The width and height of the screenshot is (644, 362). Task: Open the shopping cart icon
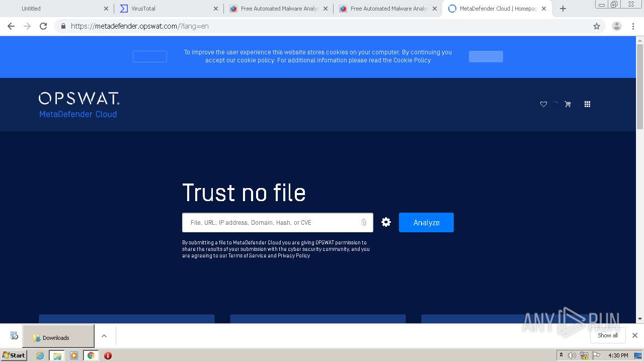[568, 104]
